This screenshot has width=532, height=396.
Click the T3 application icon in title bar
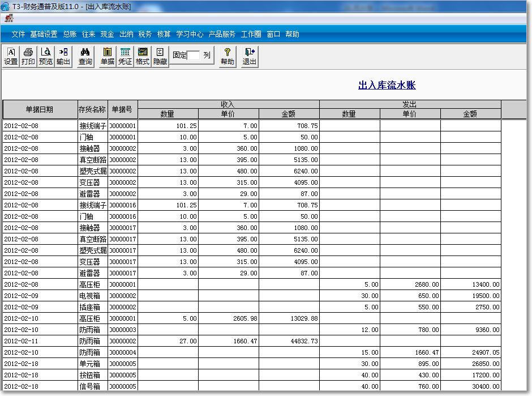point(6,6)
